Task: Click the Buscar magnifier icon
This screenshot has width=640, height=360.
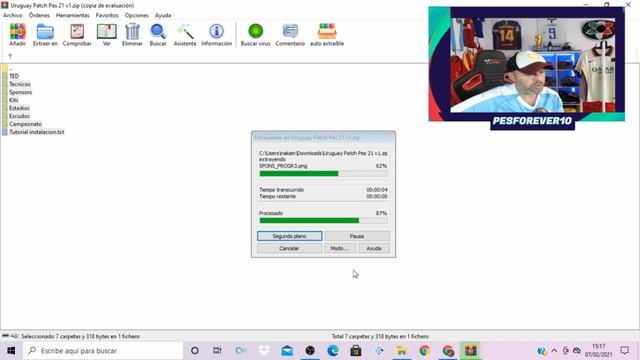Action: [x=158, y=34]
